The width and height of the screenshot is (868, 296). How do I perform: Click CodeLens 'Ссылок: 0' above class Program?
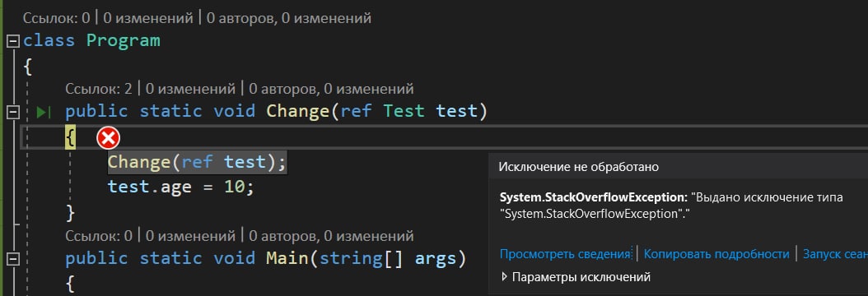click(x=56, y=18)
